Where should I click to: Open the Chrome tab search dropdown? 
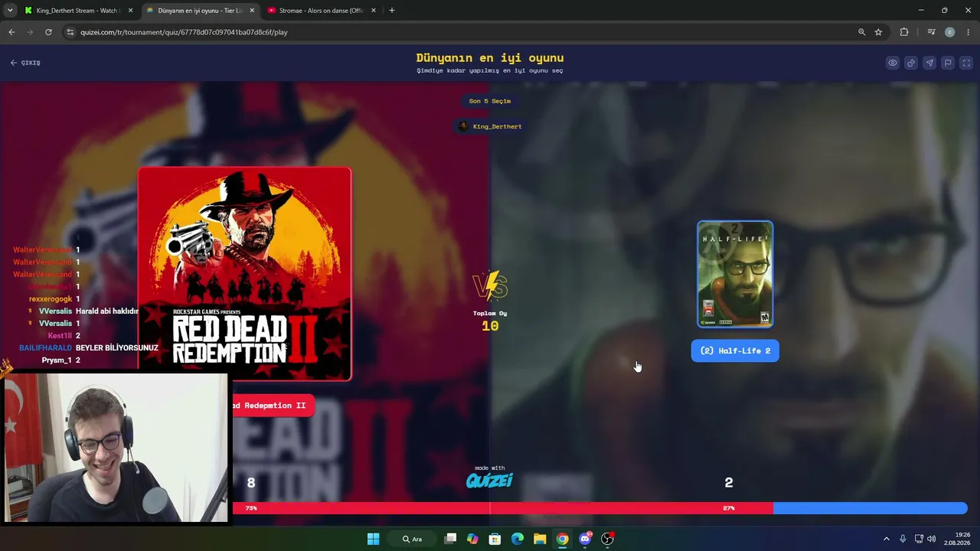[x=10, y=11]
